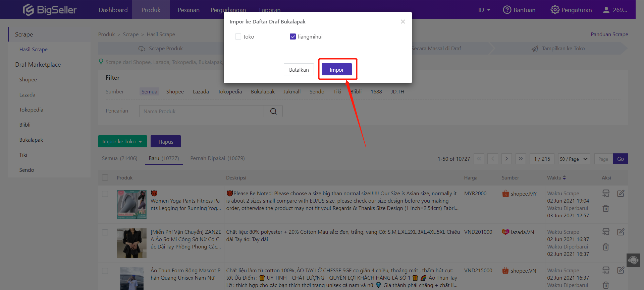Switch to Pernah Dipakai (10679) tab
This screenshot has height=290, width=644.
[x=217, y=158]
